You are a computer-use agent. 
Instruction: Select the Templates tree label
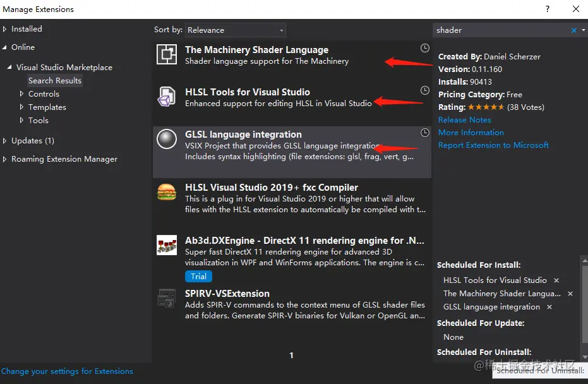click(47, 107)
